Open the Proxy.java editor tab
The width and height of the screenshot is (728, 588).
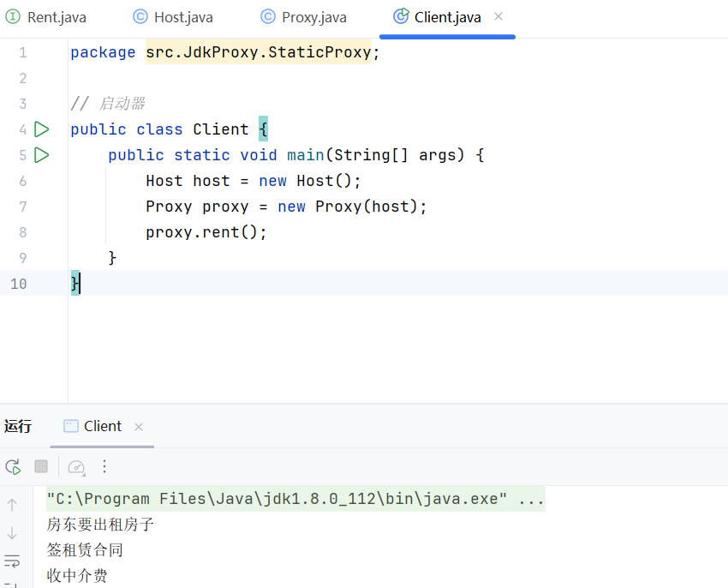click(304, 17)
